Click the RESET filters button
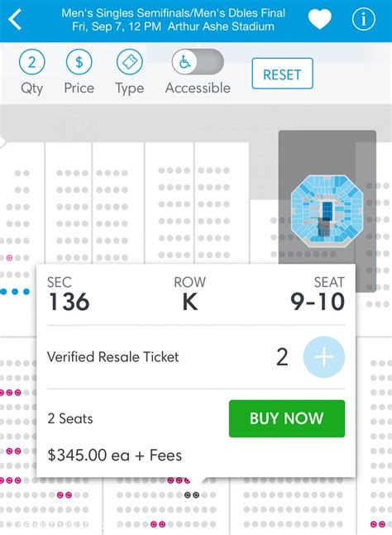 [282, 74]
